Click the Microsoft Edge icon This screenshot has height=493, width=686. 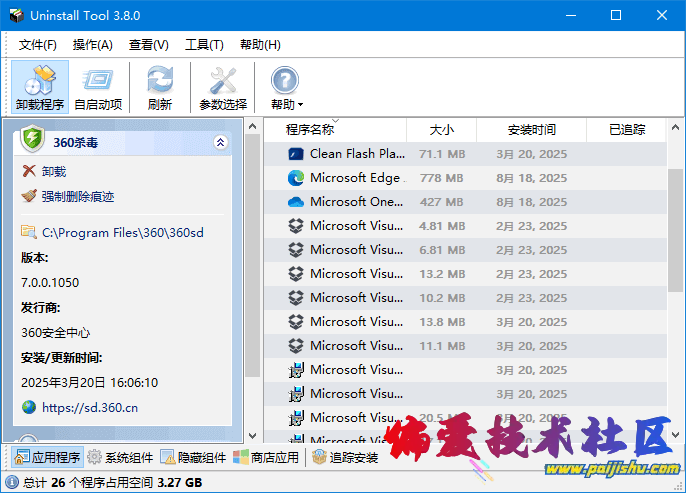(296, 178)
